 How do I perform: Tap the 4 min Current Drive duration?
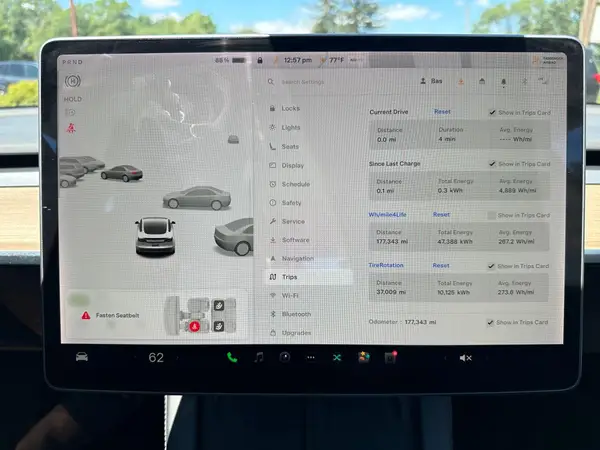(447, 139)
